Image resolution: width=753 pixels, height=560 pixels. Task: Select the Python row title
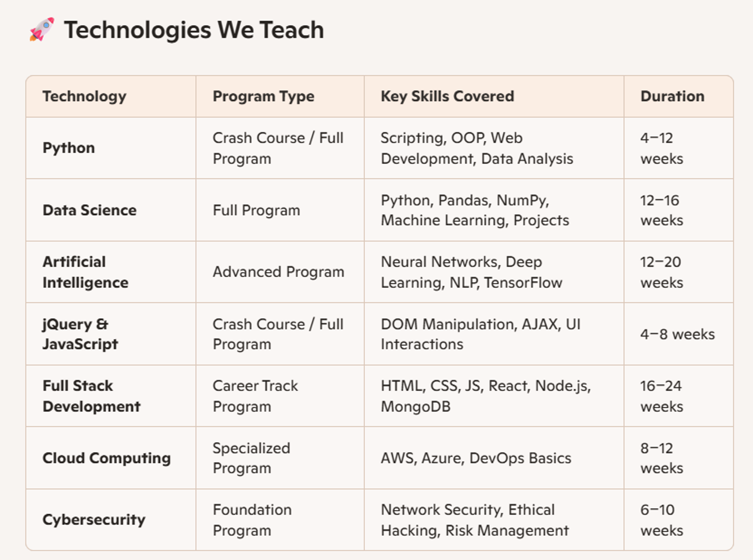coord(69,148)
